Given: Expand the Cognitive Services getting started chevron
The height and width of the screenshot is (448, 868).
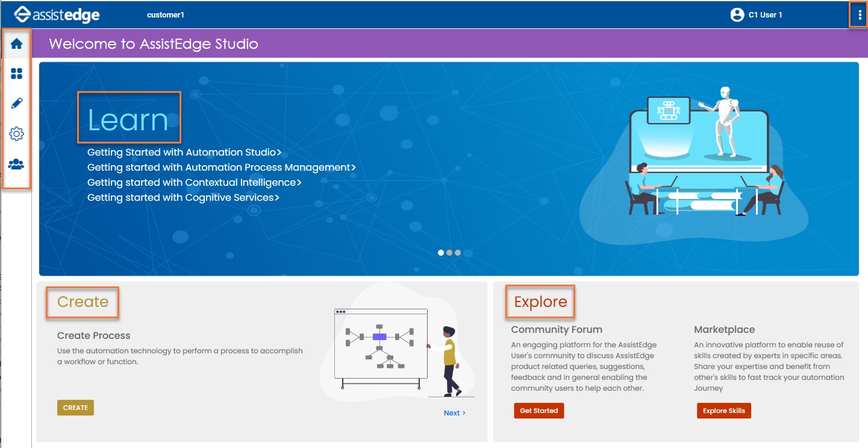Looking at the screenshot, I should point(278,197).
